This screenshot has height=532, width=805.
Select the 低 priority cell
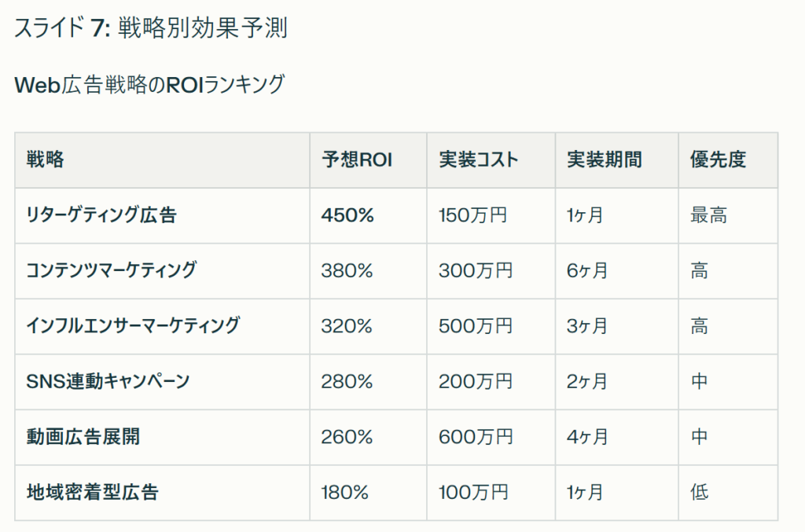tap(700, 493)
